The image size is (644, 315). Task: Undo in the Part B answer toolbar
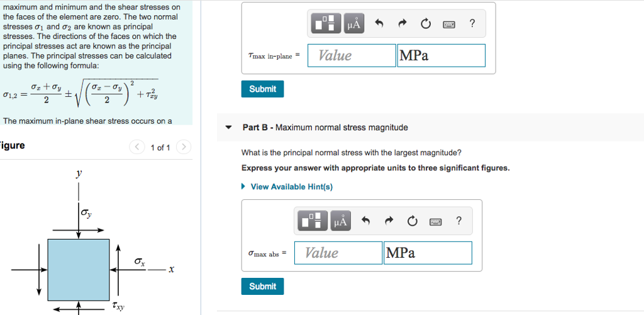click(x=366, y=221)
